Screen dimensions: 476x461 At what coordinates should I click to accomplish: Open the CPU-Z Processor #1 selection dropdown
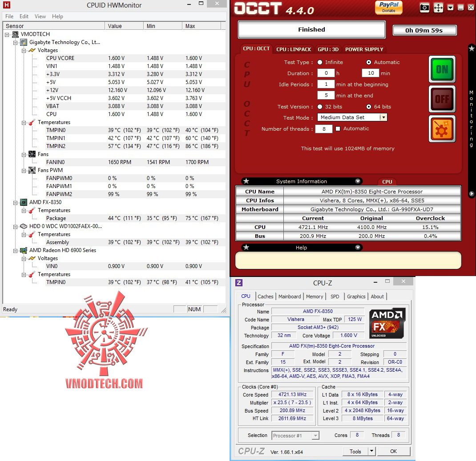pyautogui.click(x=316, y=436)
